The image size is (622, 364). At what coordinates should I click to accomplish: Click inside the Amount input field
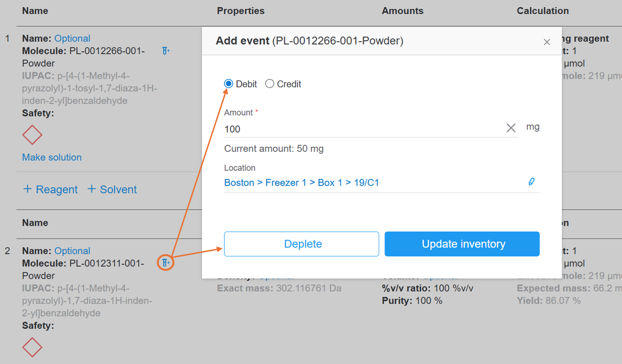pos(324,129)
